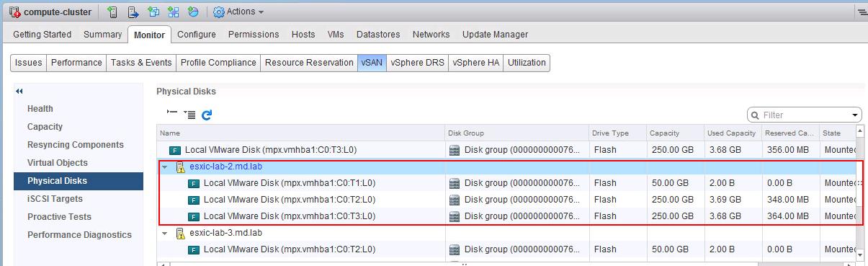
Task: Select the Tasks & Events sub-tab
Action: click(x=141, y=63)
